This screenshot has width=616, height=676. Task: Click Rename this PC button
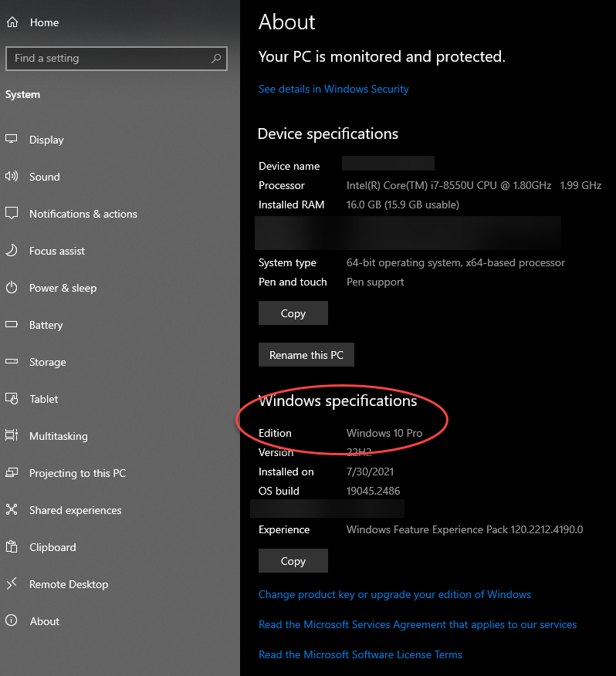point(306,355)
